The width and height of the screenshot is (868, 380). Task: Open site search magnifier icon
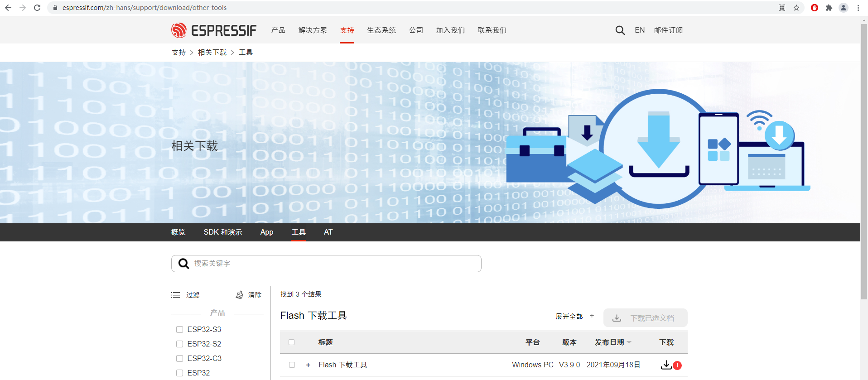[620, 30]
